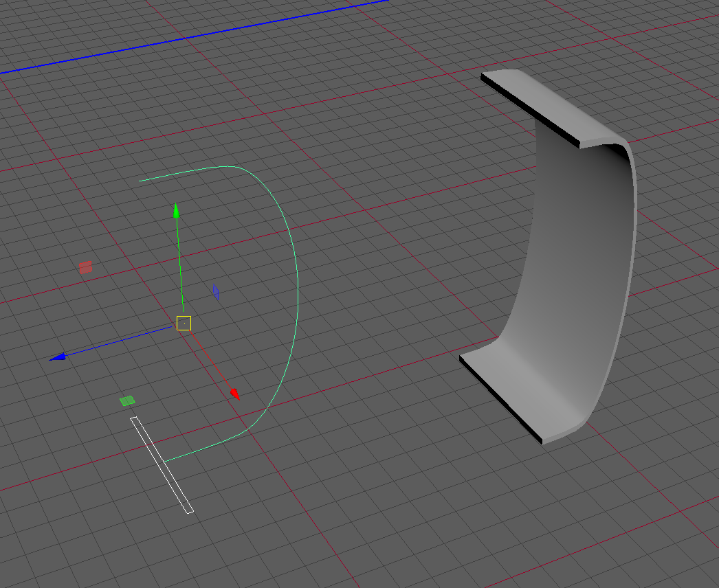Select the white rectangular profile curve
The width and height of the screenshot is (719, 588).
(x=162, y=465)
